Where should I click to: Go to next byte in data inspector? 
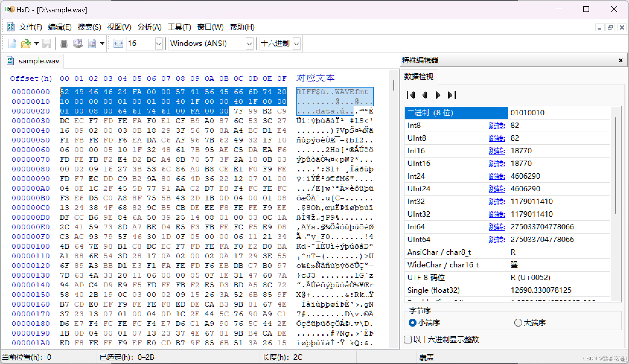438,95
